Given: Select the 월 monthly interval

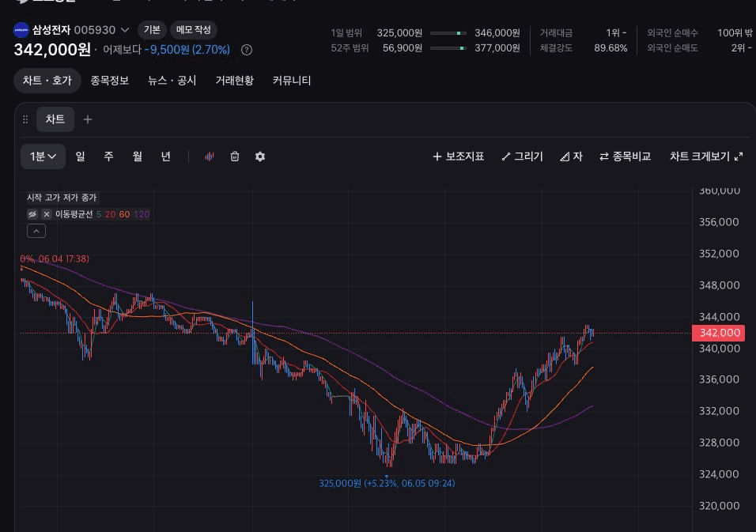Looking at the screenshot, I should coord(138,157).
